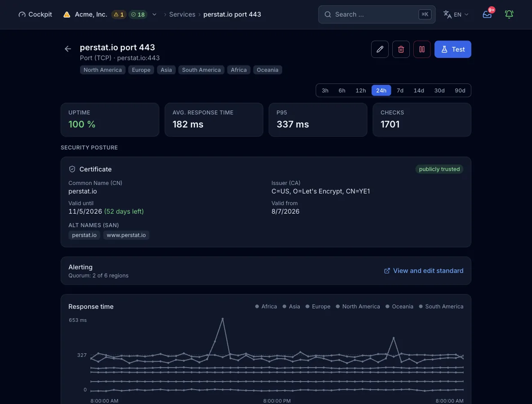The image size is (532, 404).
Task: Open the notifications bell icon
Action: coord(509,14)
